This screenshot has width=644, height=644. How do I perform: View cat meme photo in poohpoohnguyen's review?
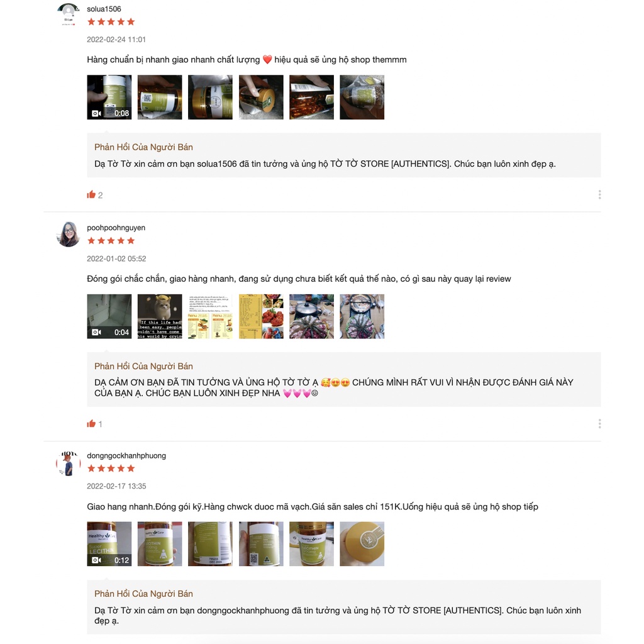[x=160, y=316]
